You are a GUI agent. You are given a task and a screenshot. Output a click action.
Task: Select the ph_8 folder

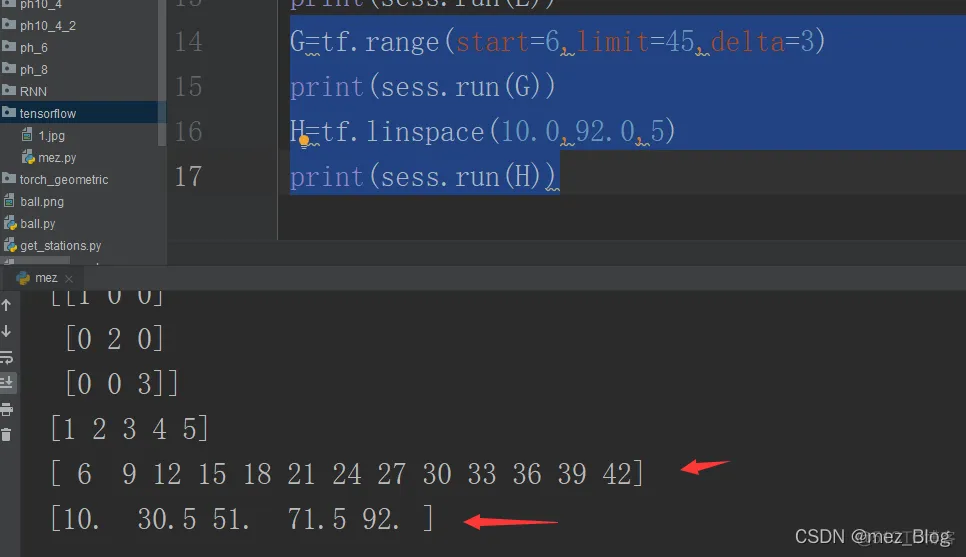[x=33, y=70]
